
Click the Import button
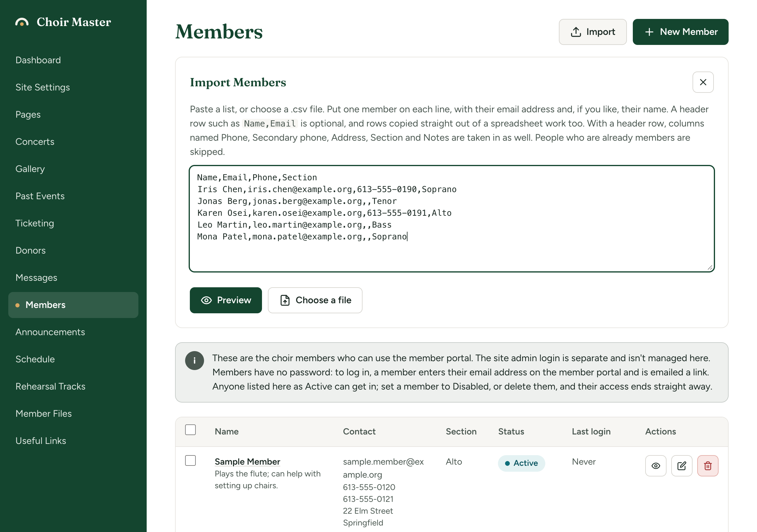(593, 32)
